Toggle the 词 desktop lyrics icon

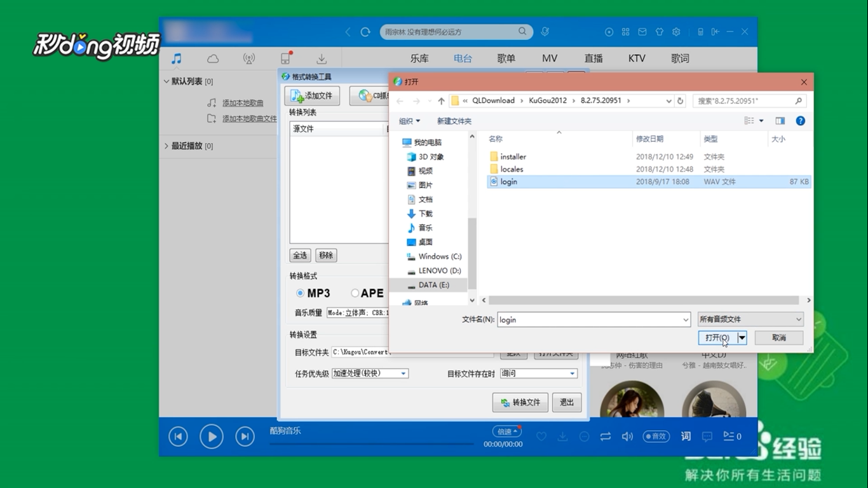(686, 437)
